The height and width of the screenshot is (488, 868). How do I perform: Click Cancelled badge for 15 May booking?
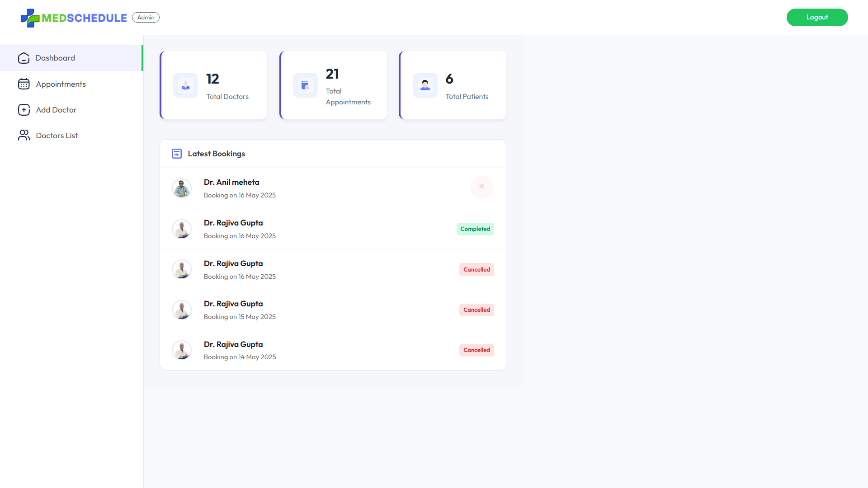coord(476,310)
